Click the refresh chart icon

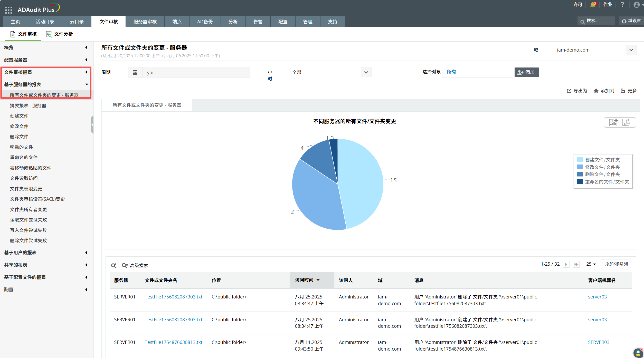point(626,122)
